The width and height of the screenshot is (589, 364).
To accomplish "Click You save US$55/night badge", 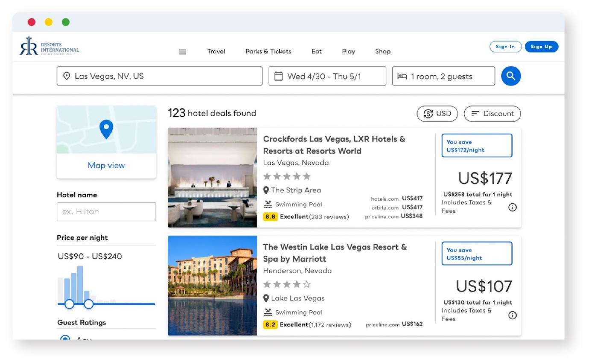I will coord(477,253).
